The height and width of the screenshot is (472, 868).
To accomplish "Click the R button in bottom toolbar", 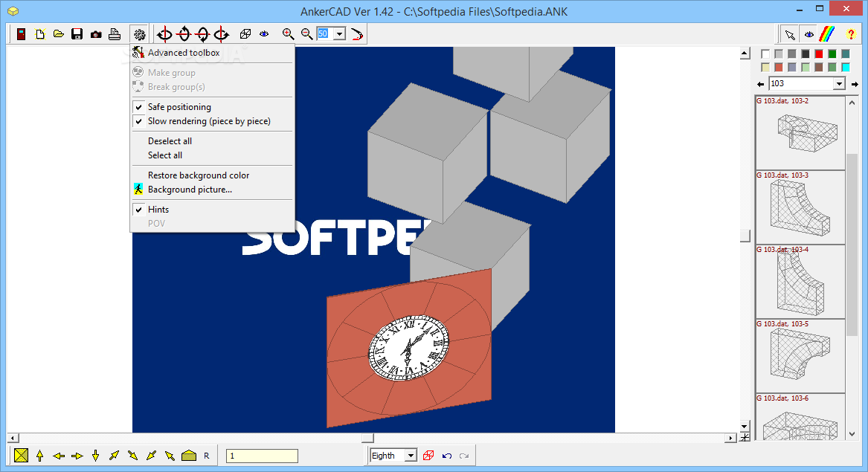I will [207, 456].
